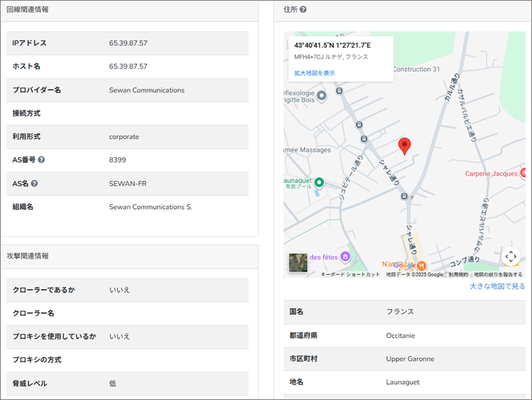Open キーボード ショートカット on the map

(x=350, y=274)
